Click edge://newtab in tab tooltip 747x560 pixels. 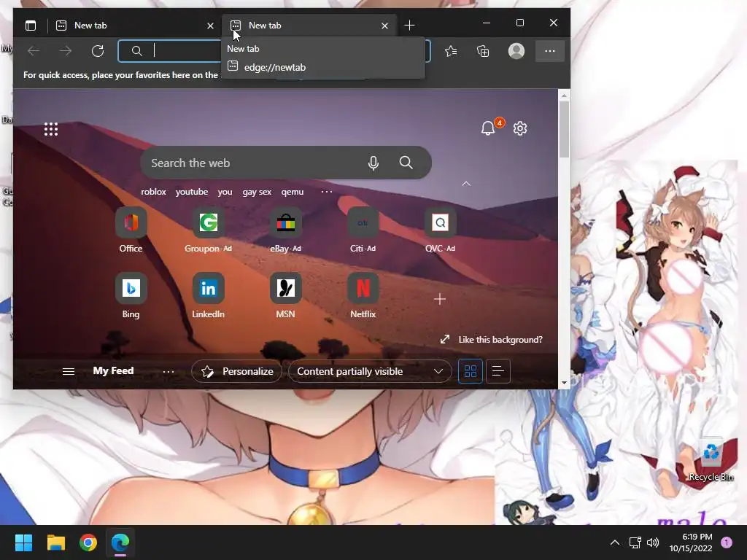[274, 67]
